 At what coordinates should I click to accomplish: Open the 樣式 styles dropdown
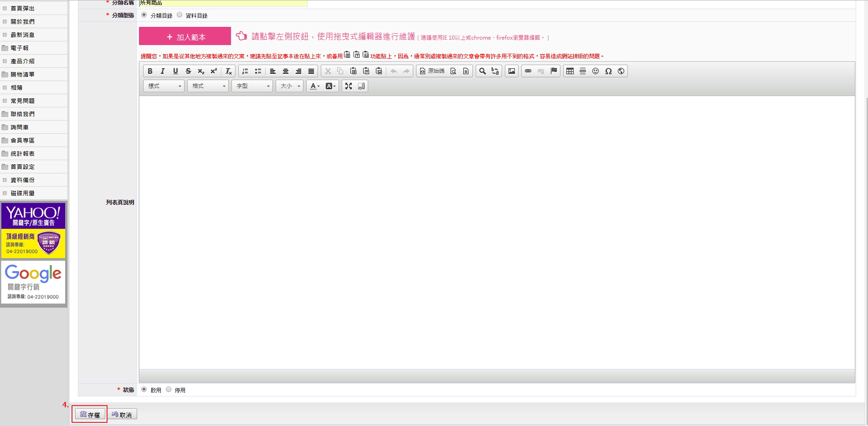[164, 86]
